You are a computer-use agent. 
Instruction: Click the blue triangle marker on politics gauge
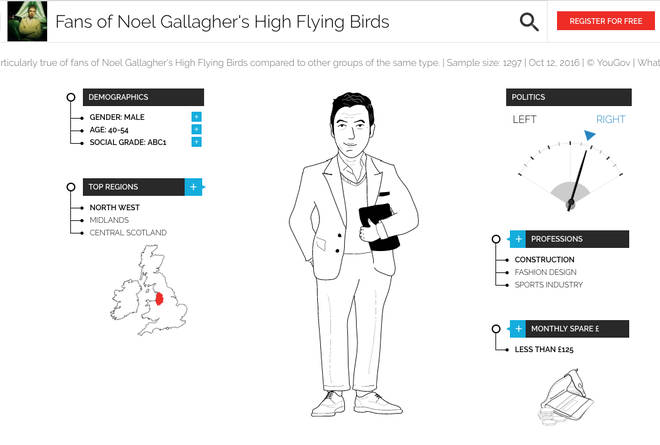point(589,135)
